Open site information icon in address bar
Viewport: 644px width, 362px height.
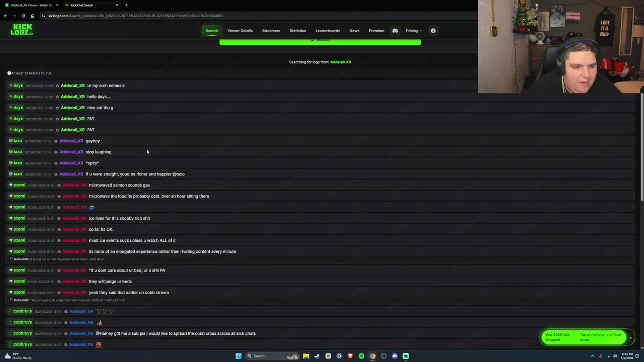click(x=44, y=16)
